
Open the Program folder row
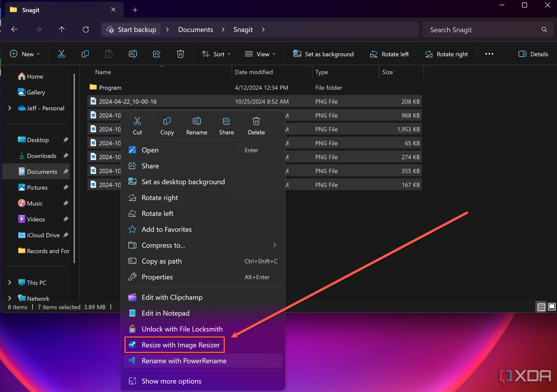point(255,88)
